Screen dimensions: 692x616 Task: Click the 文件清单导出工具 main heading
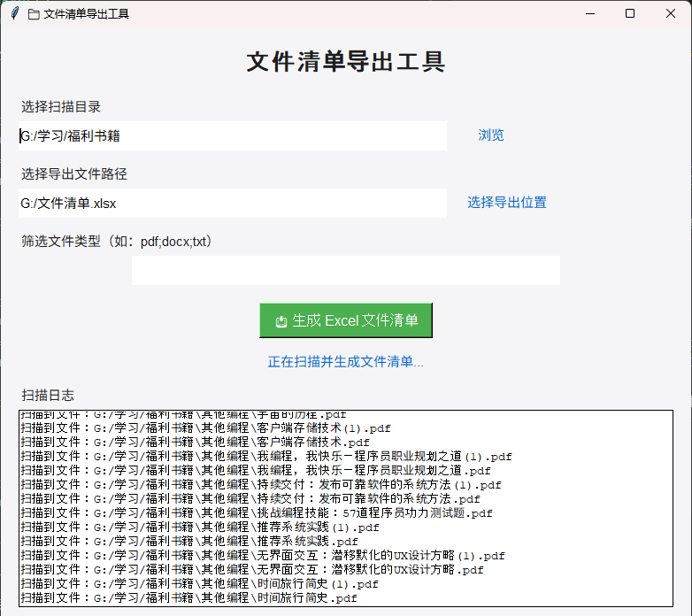coord(345,62)
